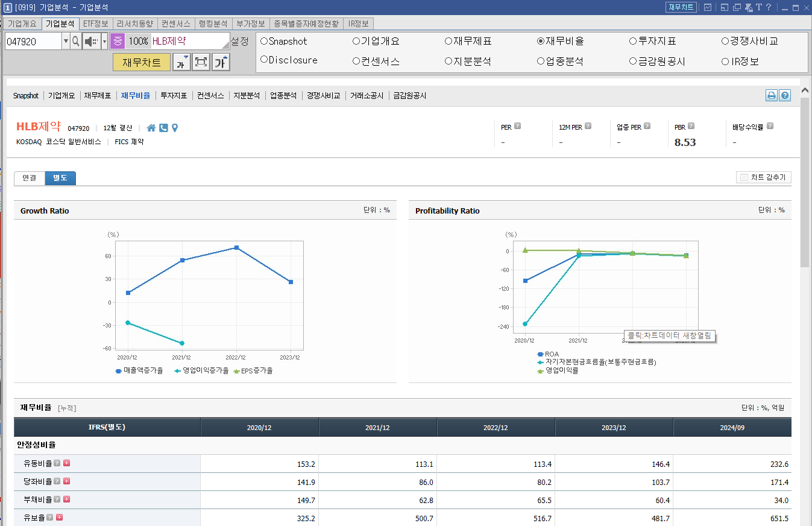Screen dimensions: 812x526
Task: Open help question mark in title bar
Action: pyautogui.click(x=769, y=7)
